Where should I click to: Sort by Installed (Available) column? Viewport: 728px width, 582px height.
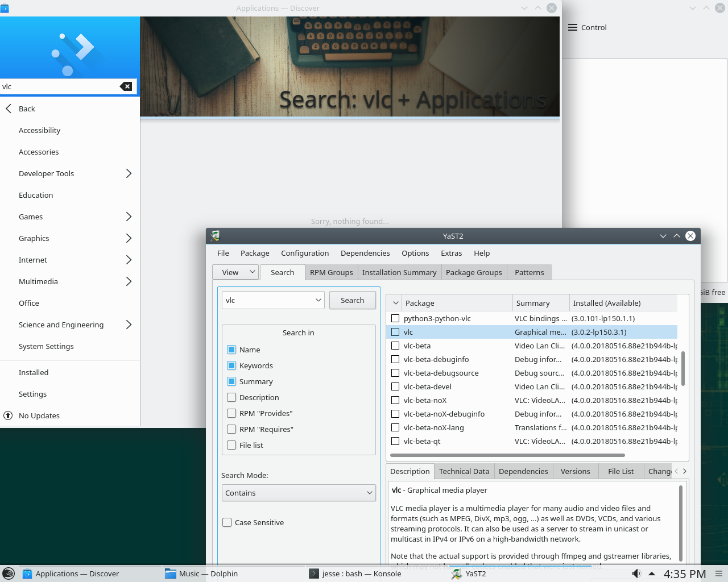tap(623, 303)
